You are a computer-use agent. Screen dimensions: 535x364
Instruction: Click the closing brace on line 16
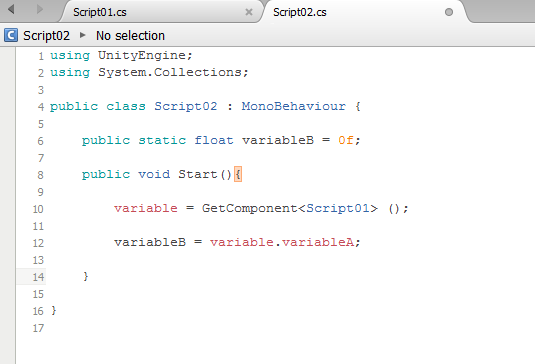coord(54,310)
